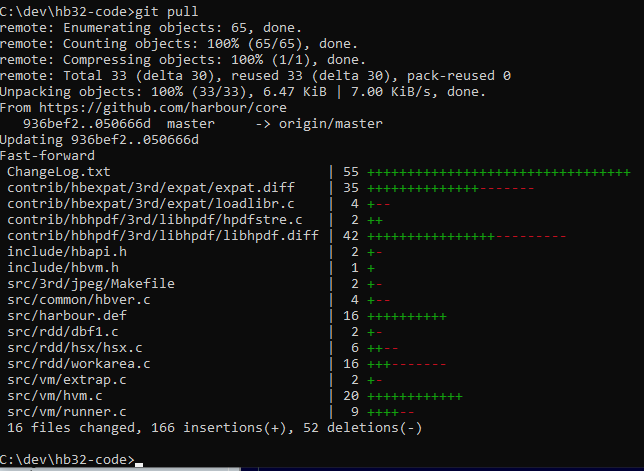644x471 pixels.
Task: Click the command prompt cursor line
Action: coord(70,459)
